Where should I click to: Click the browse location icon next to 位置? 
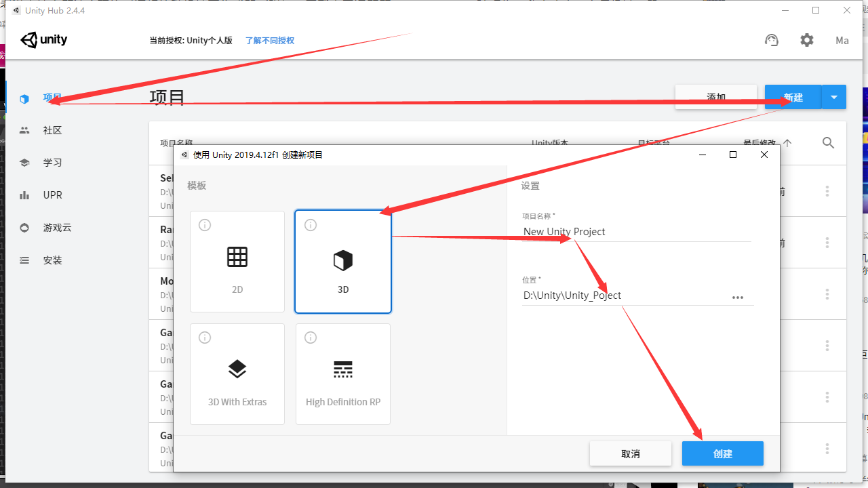738,297
